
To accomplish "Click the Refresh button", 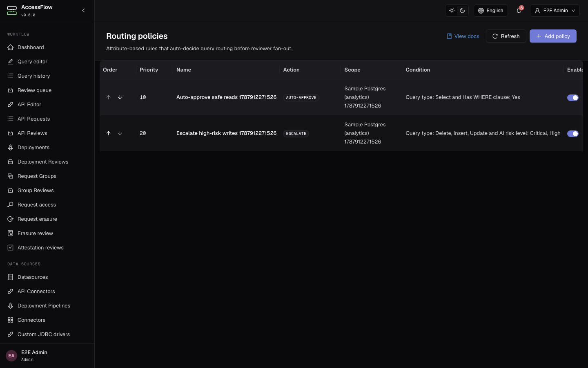I will click(x=506, y=36).
